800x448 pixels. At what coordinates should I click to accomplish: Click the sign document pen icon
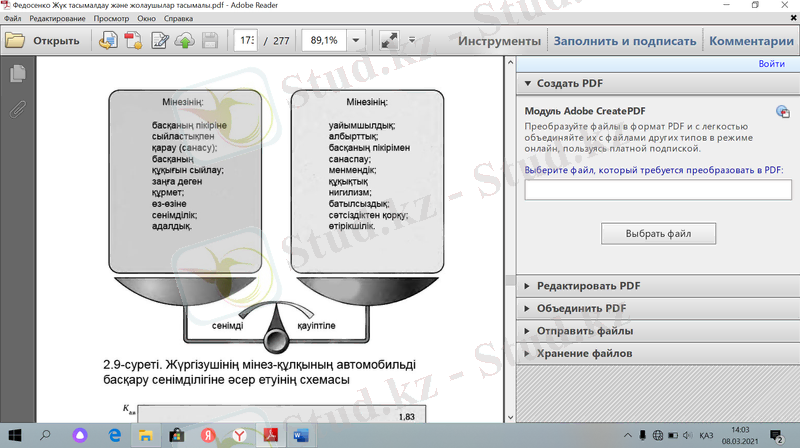coord(160,41)
